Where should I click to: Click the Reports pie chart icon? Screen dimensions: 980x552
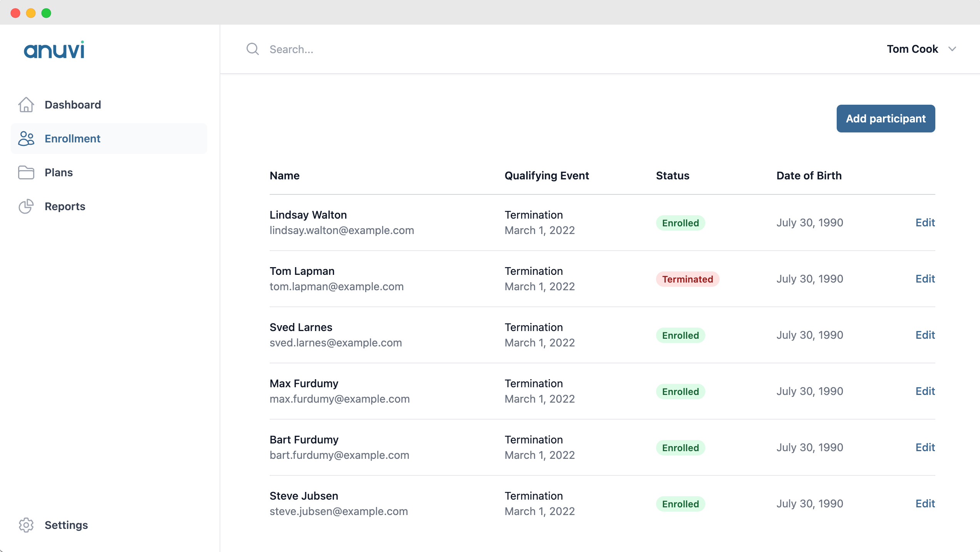[x=26, y=206]
